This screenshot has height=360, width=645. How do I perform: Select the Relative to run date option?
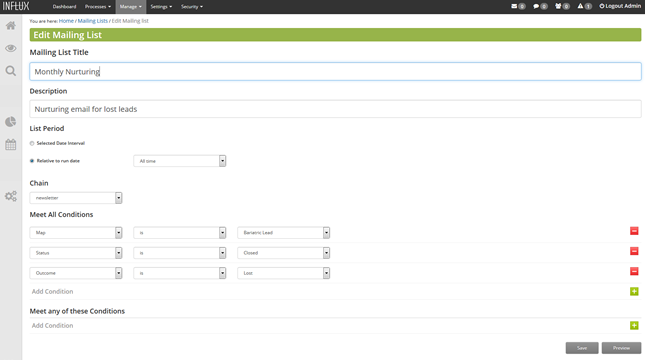coord(32,161)
